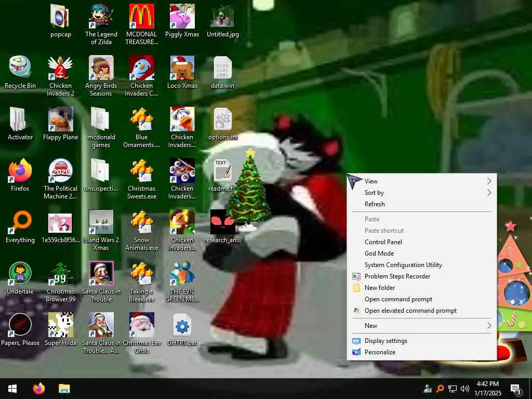This screenshot has width=532, height=399.
Task: Open Christmas Browser 99 shortcut
Action: (60, 273)
